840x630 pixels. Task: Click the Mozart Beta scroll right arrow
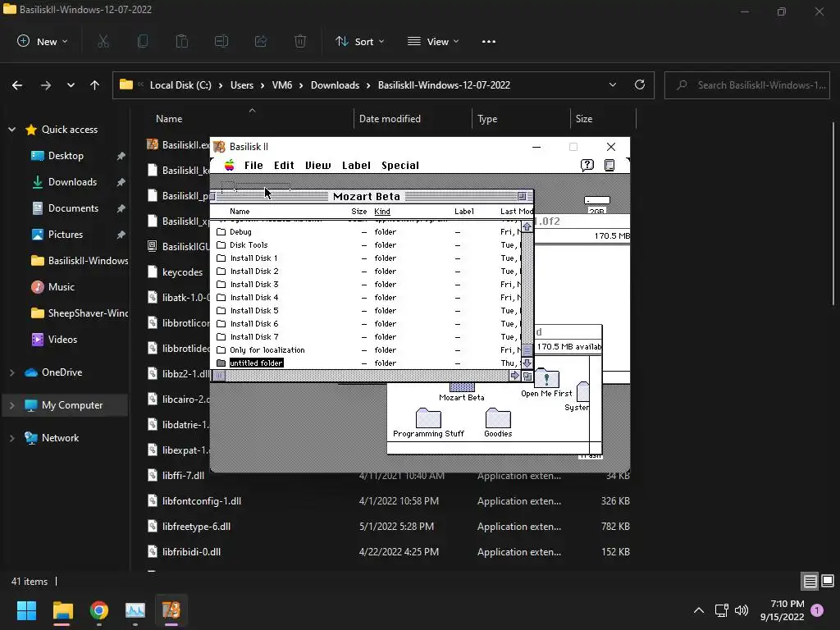(515, 376)
